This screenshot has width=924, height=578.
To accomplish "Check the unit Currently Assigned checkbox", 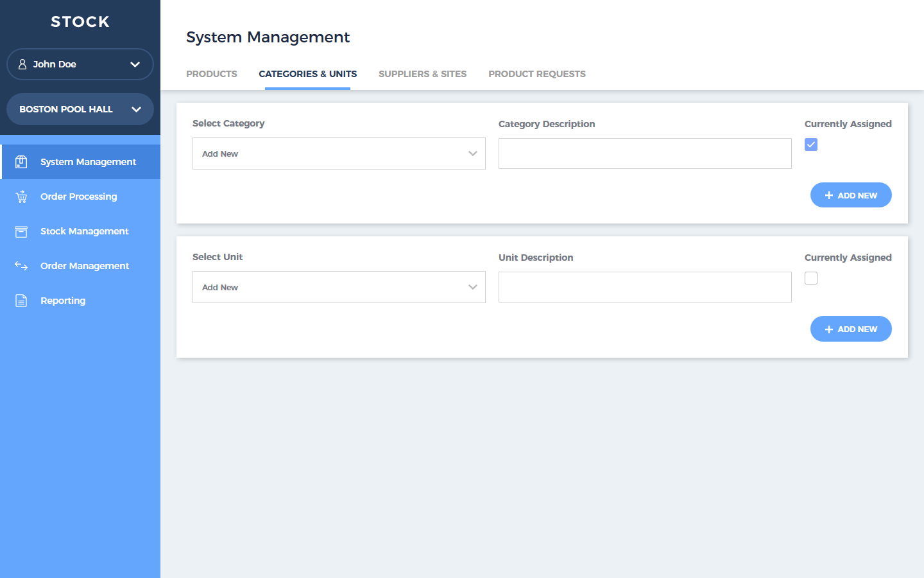I will coord(811,278).
